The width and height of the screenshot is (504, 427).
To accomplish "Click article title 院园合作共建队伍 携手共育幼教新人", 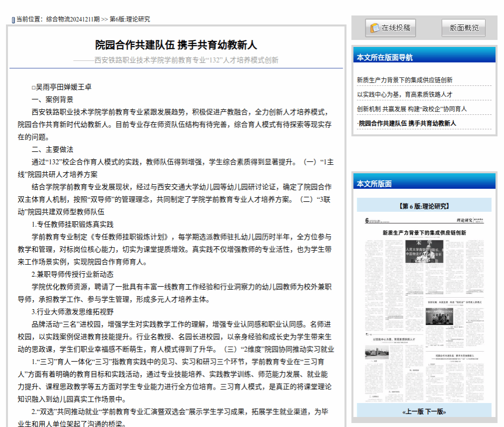I will [x=176, y=45].
